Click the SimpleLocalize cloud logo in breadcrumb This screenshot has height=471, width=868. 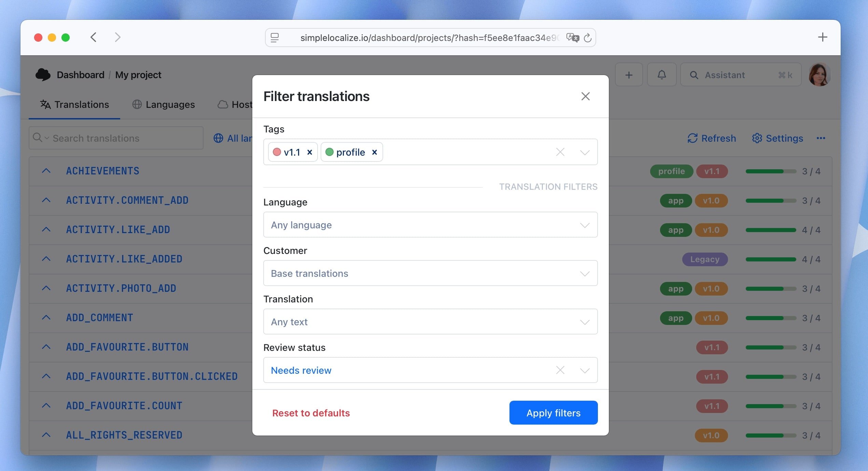[42, 74]
